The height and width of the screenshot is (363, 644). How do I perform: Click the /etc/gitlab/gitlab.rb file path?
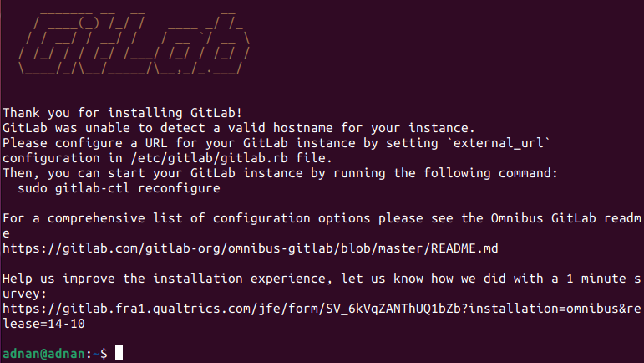click(209, 158)
